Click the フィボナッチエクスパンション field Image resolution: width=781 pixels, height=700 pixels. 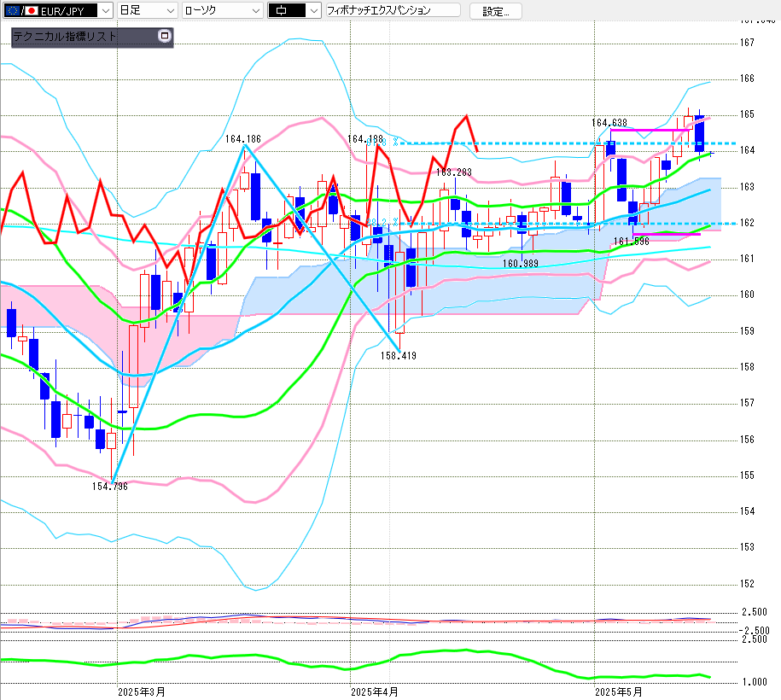(393, 10)
